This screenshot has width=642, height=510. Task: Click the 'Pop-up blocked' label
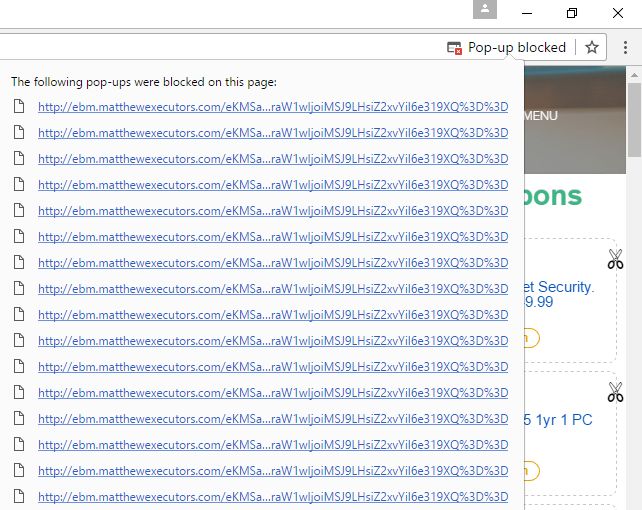click(x=517, y=47)
